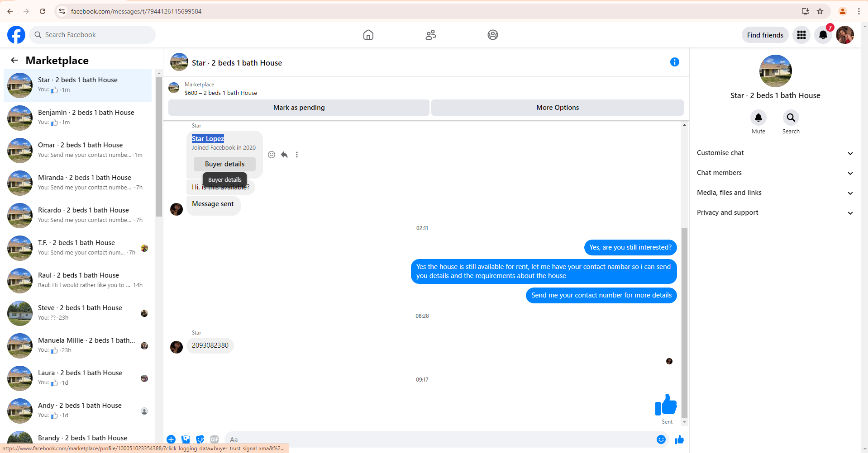Image resolution: width=868 pixels, height=453 pixels.
Task: Click chat messages scrollbar
Action: point(684,323)
